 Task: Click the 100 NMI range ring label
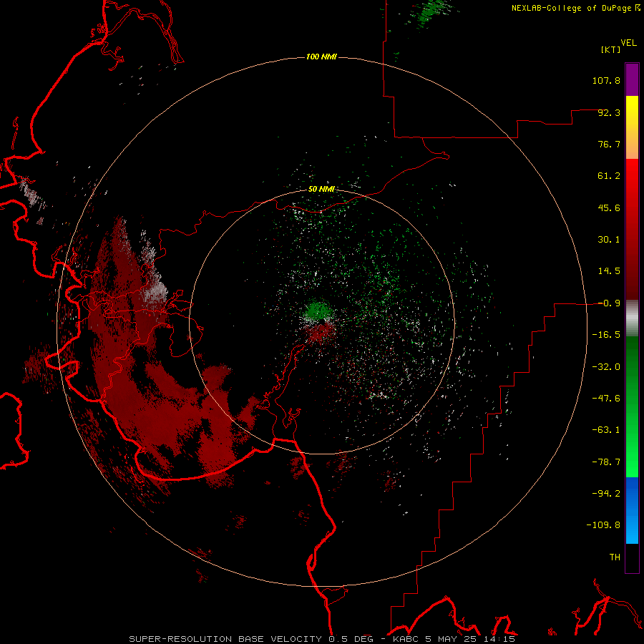tap(321, 57)
